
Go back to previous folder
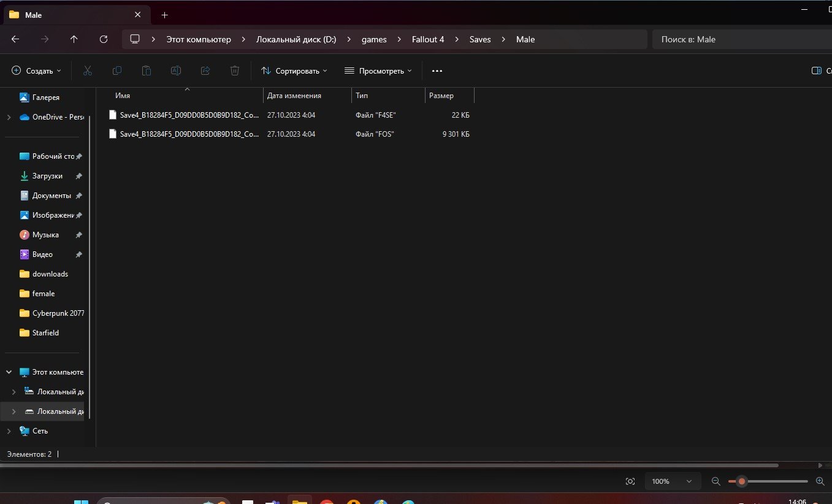point(15,39)
